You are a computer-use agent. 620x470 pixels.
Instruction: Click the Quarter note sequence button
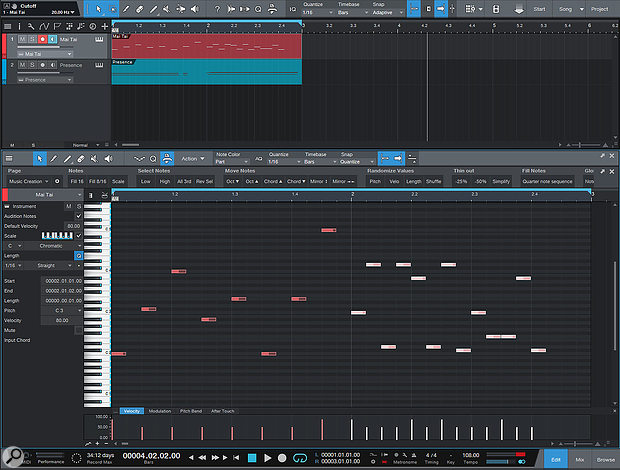tap(547, 181)
